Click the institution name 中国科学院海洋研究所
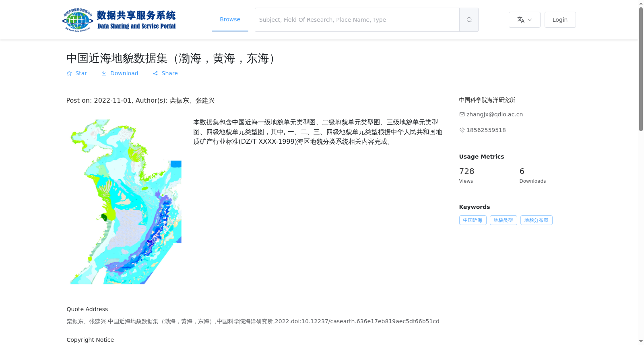The height and width of the screenshot is (345, 644). pos(487,100)
